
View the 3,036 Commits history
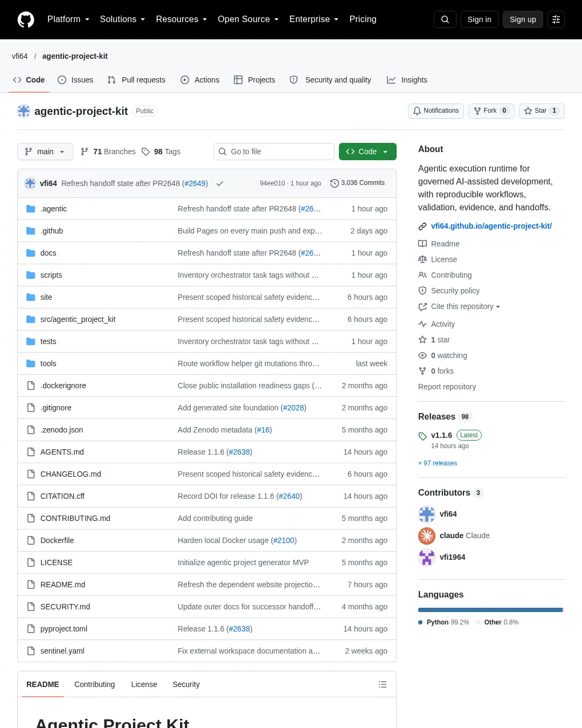click(x=357, y=183)
